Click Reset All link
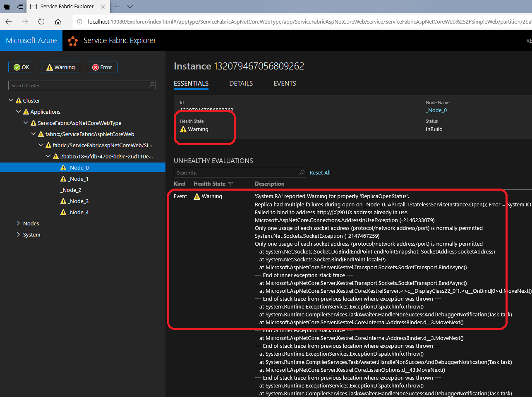 (x=320, y=173)
